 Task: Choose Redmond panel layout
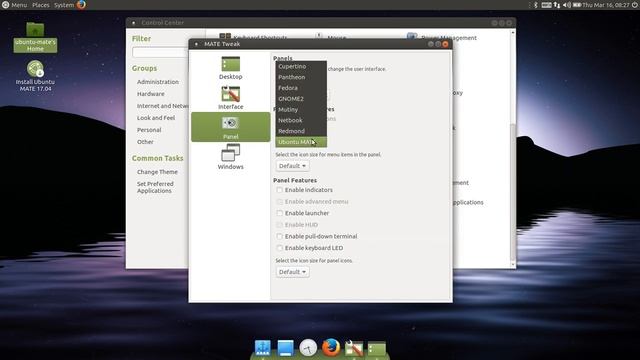[x=301, y=131]
